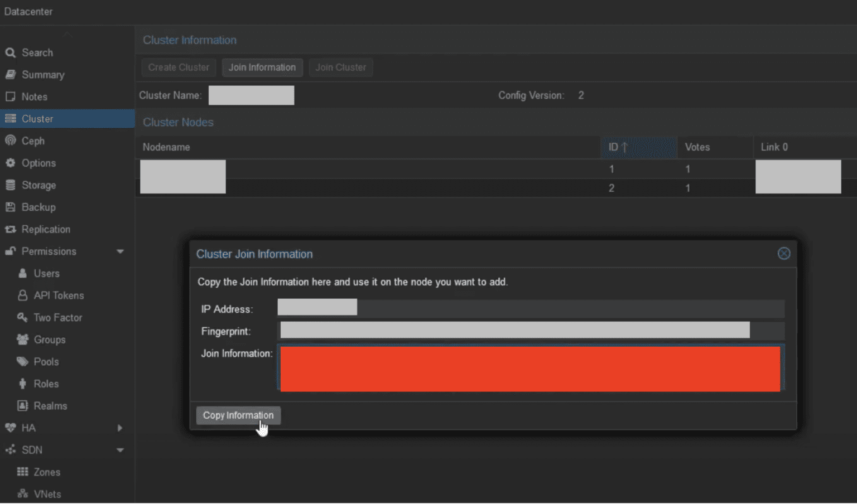Image resolution: width=857 pixels, height=504 pixels.
Task: Expand the HA section
Action: coord(119,428)
